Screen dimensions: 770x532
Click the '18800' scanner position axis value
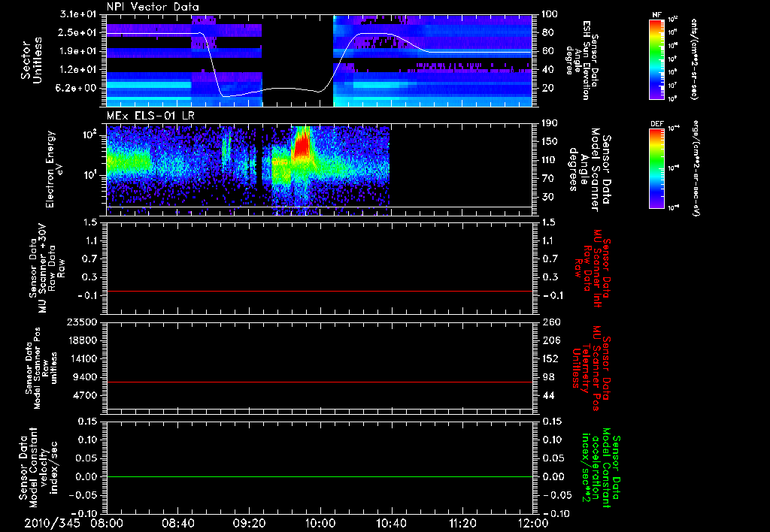coord(83,340)
